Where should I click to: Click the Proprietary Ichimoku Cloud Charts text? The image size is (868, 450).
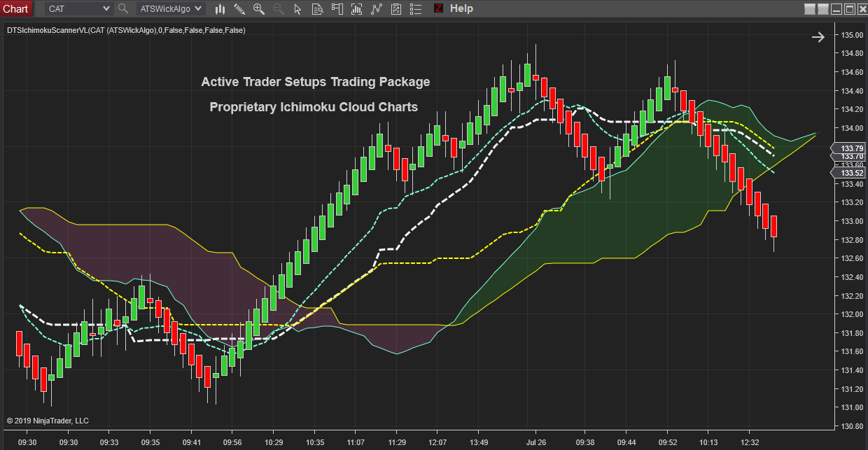(314, 107)
